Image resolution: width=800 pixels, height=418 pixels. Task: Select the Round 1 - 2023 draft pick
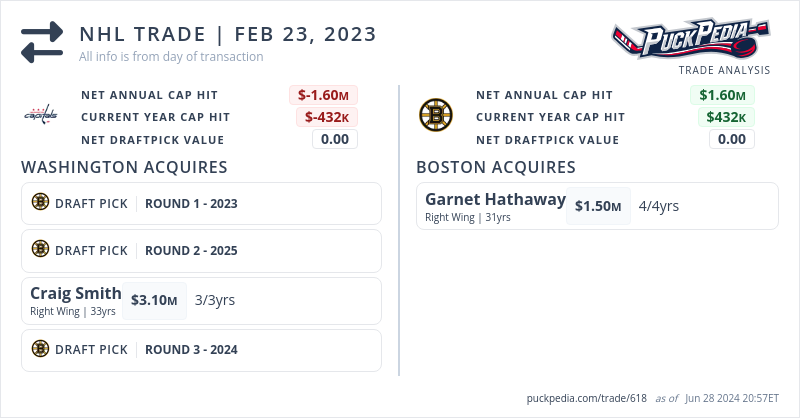coord(191,204)
